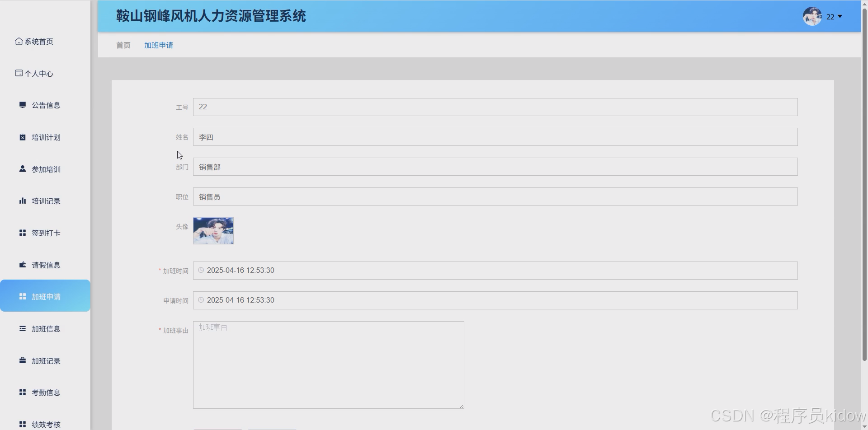Select 参加培训 in the sidebar
Image resolution: width=868 pixels, height=430 pixels.
point(45,169)
